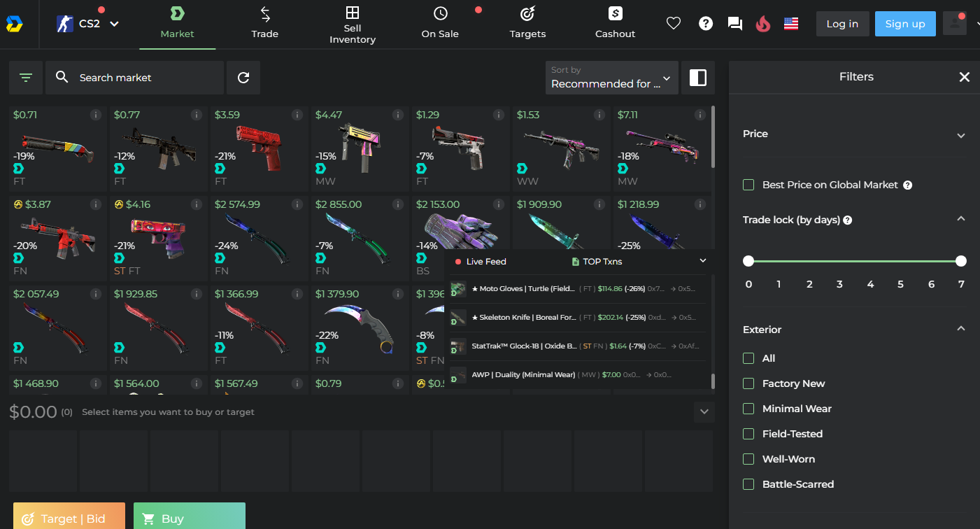Go to the Trade tab

pos(265,24)
